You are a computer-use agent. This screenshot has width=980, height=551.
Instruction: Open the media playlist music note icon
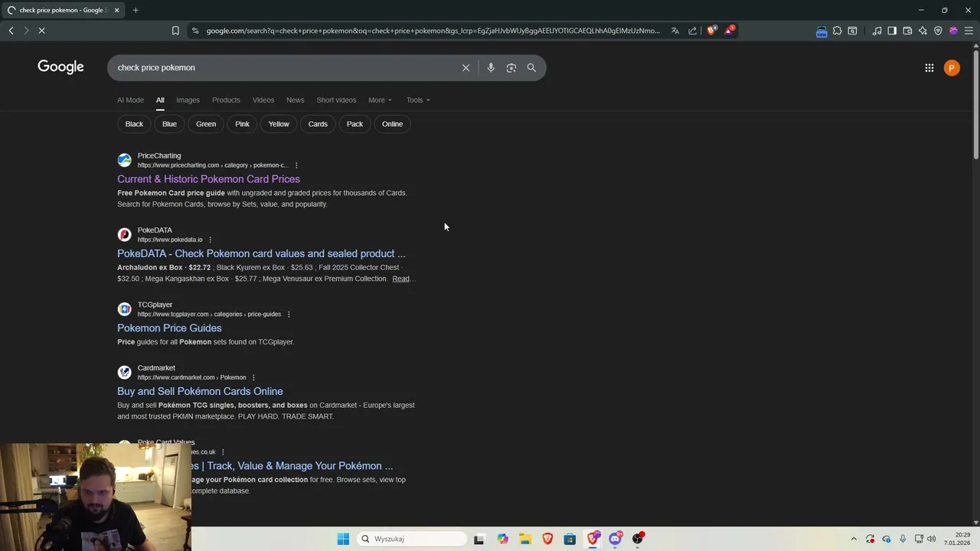click(x=877, y=31)
